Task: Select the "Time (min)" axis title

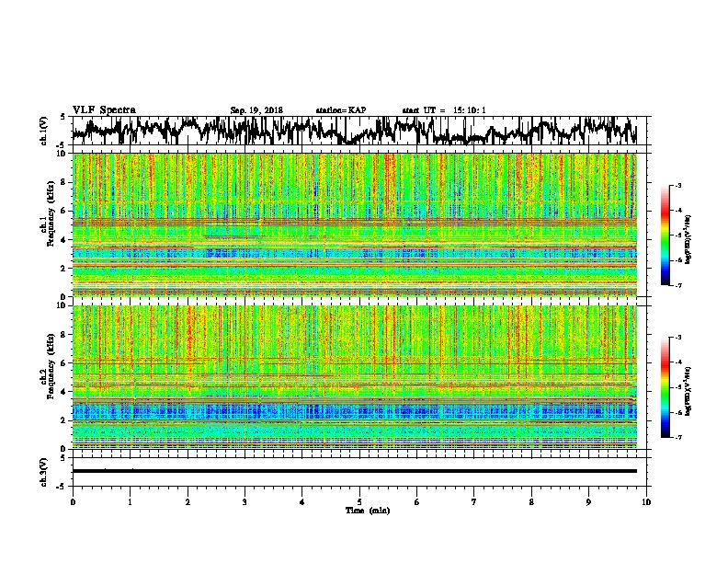Action: click(x=368, y=511)
